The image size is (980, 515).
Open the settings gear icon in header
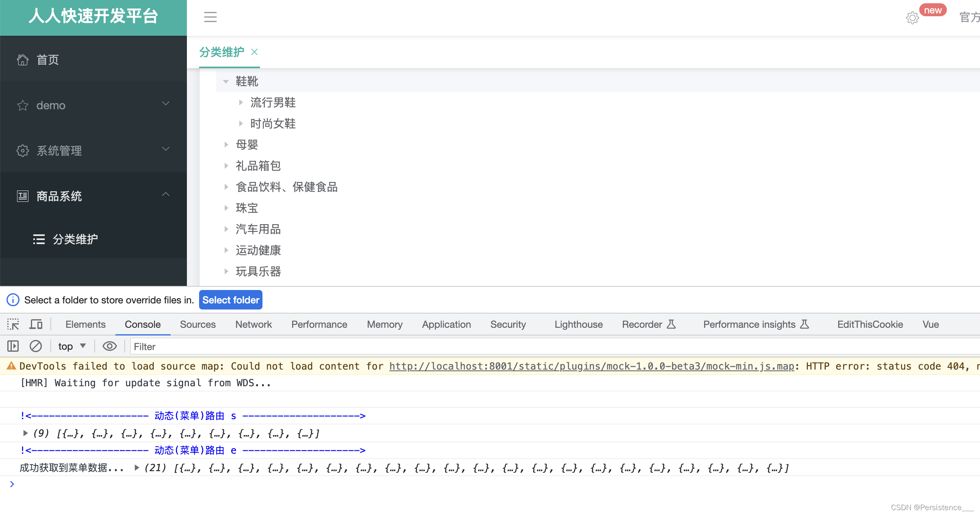[912, 18]
